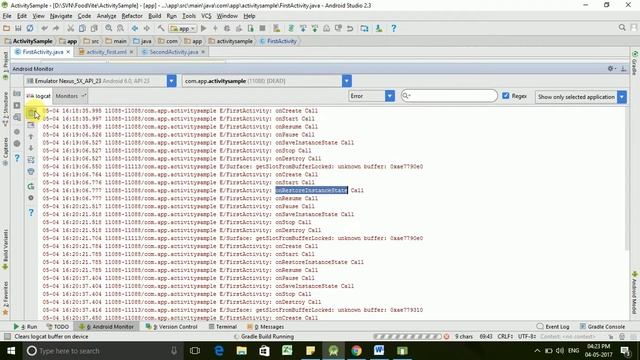Switch to activity_first.xml editor tab
The image size is (640, 360).
point(106,52)
